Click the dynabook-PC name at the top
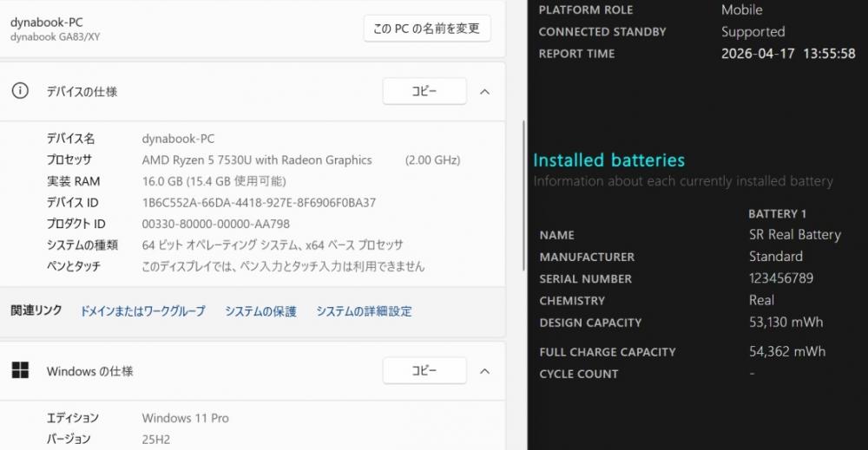The height and width of the screenshot is (450, 868). [x=48, y=22]
